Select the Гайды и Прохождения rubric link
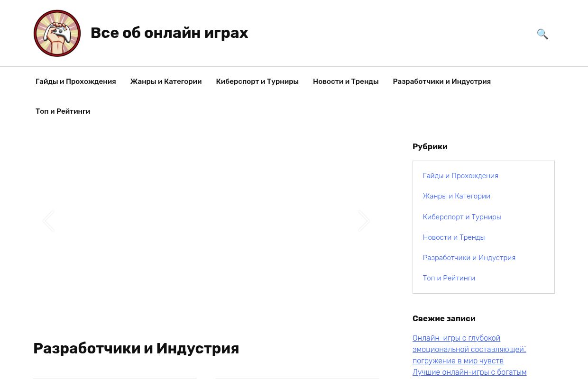 coord(460,176)
